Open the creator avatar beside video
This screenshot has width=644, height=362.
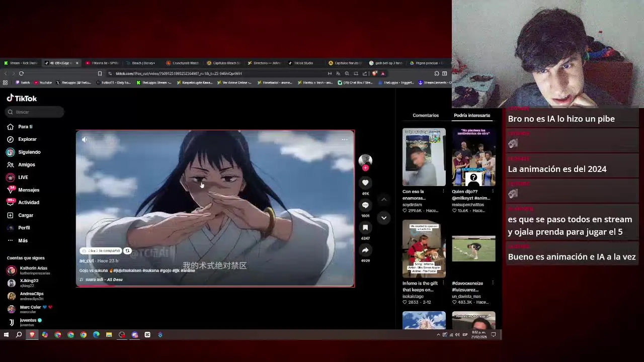pos(365,160)
